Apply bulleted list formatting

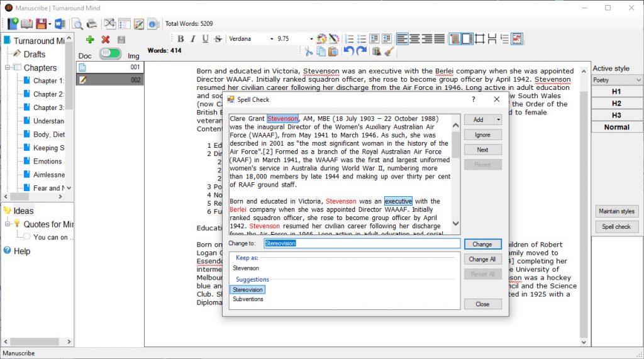point(362,39)
